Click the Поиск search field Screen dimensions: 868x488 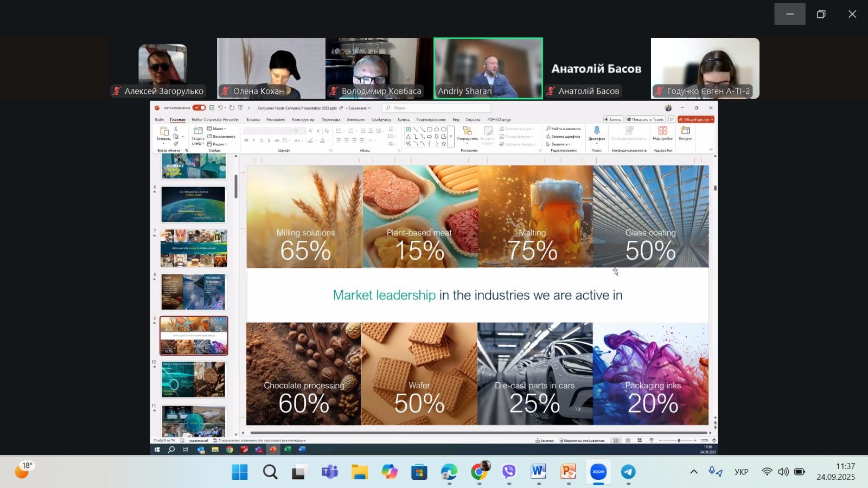tap(437, 108)
